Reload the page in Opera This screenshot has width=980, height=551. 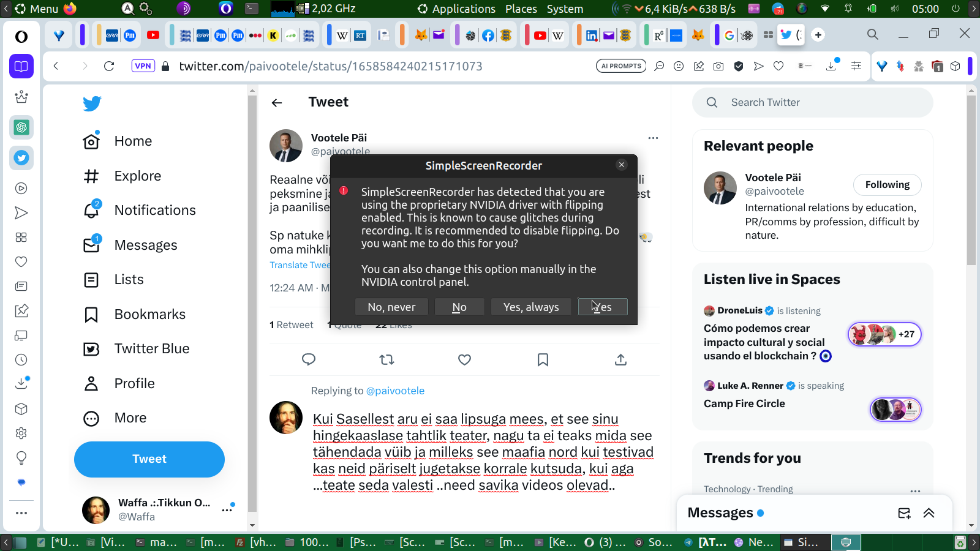[109, 66]
